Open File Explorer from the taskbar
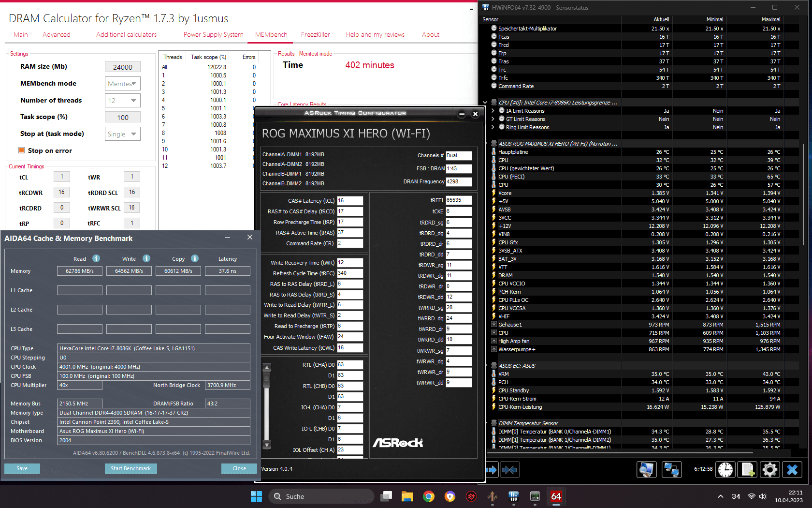This screenshot has height=508, width=812. point(407,496)
